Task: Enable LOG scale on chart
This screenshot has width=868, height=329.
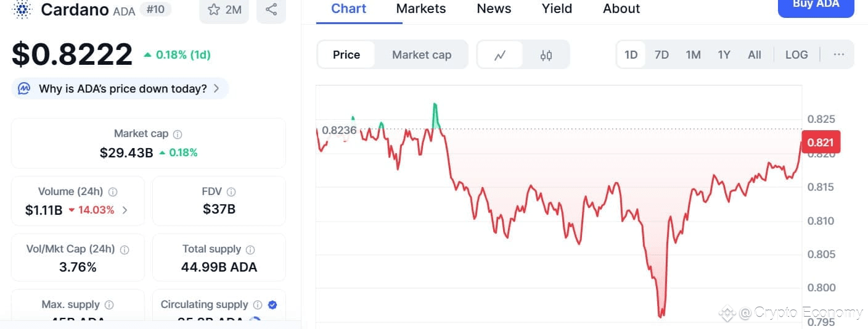Action: point(796,55)
